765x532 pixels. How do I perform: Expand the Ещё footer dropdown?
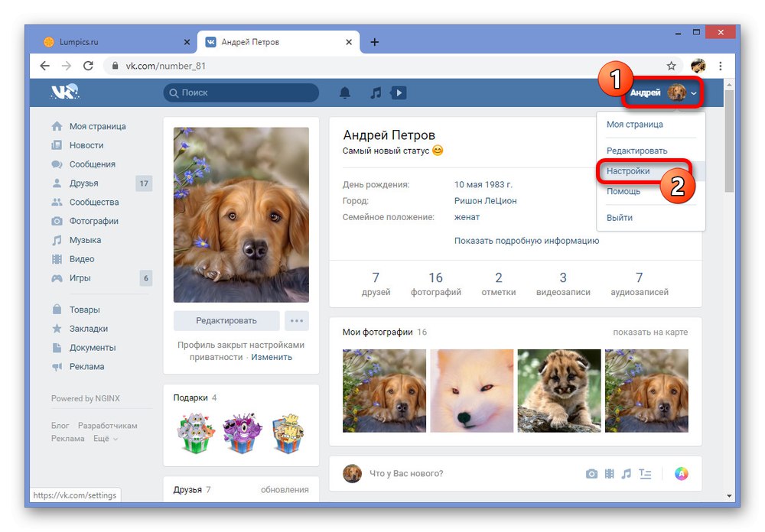106,439
